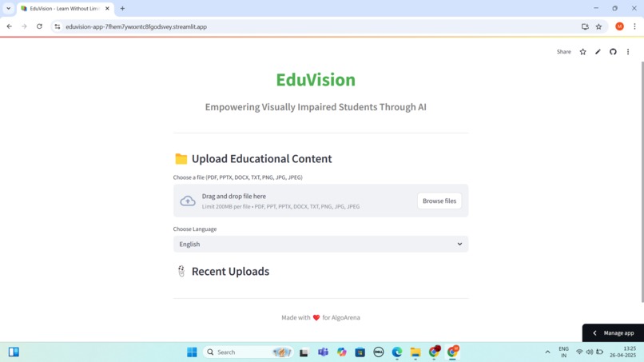Click the install app icon in address bar
The height and width of the screenshot is (362, 644).
pos(585,26)
